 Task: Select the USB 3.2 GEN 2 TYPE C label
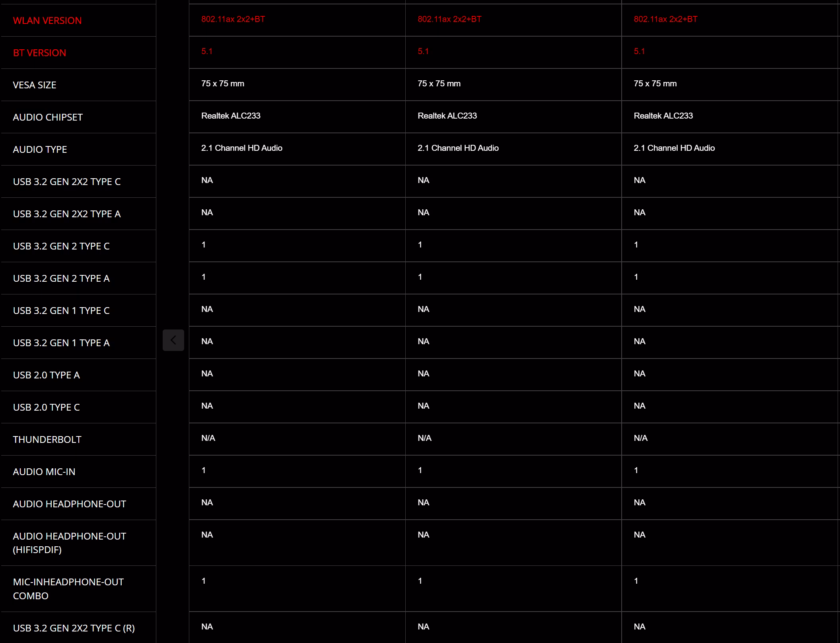(x=61, y=246)
